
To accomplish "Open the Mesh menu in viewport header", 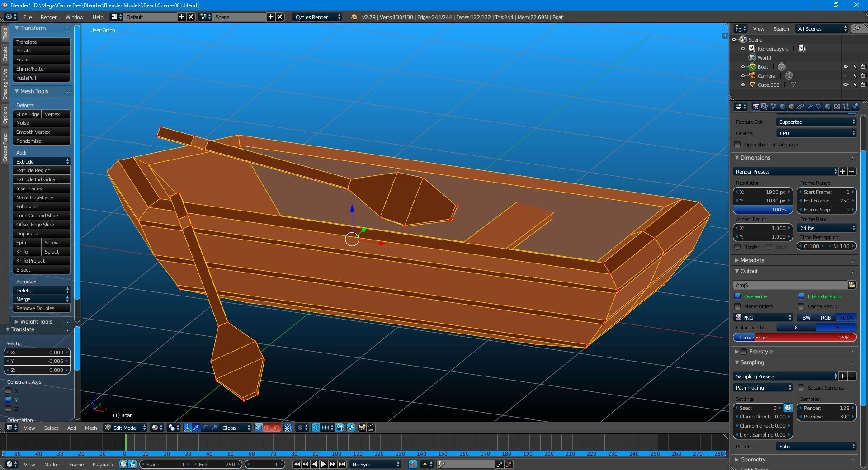I will (x=91, y=428).
